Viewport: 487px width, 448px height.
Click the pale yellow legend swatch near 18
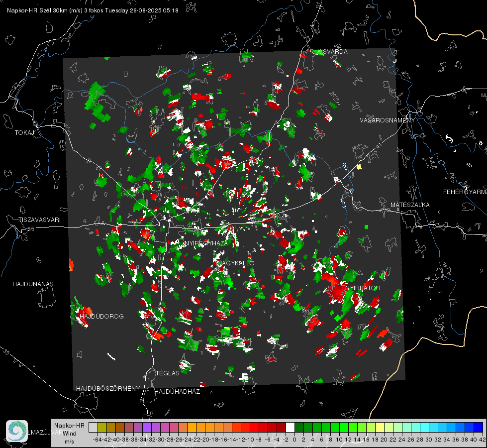380,427
